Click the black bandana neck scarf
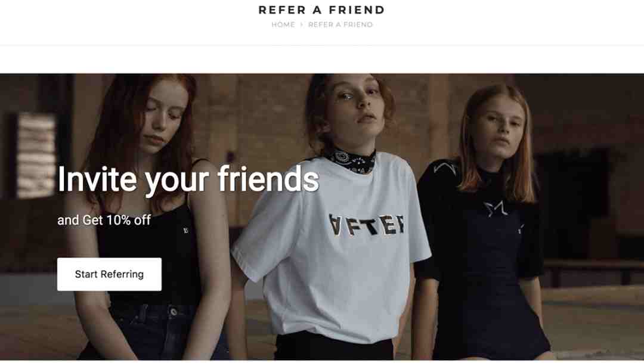 tap(351, 160)
